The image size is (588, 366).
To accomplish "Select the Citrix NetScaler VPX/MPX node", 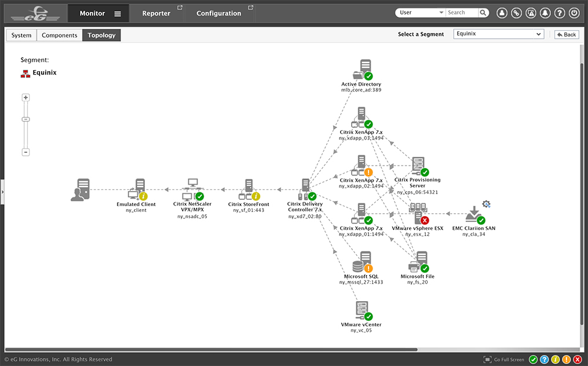I will 193,190.
